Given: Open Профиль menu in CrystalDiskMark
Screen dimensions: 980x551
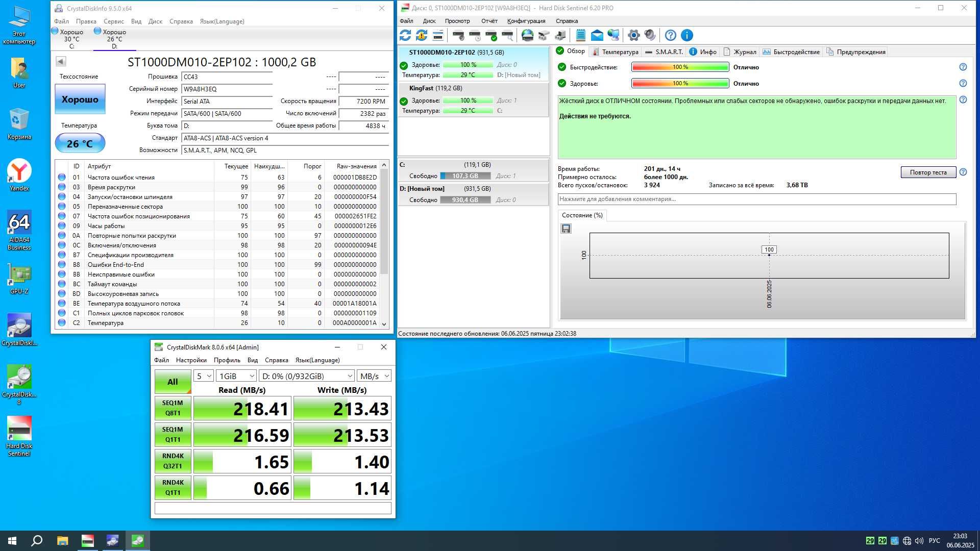Looking at the screenshot, I should pyautogui.click(x=227, y=360).
